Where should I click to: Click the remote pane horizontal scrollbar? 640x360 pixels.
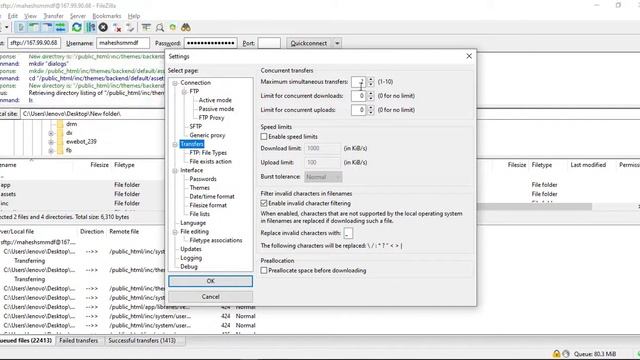coord(534,207)
